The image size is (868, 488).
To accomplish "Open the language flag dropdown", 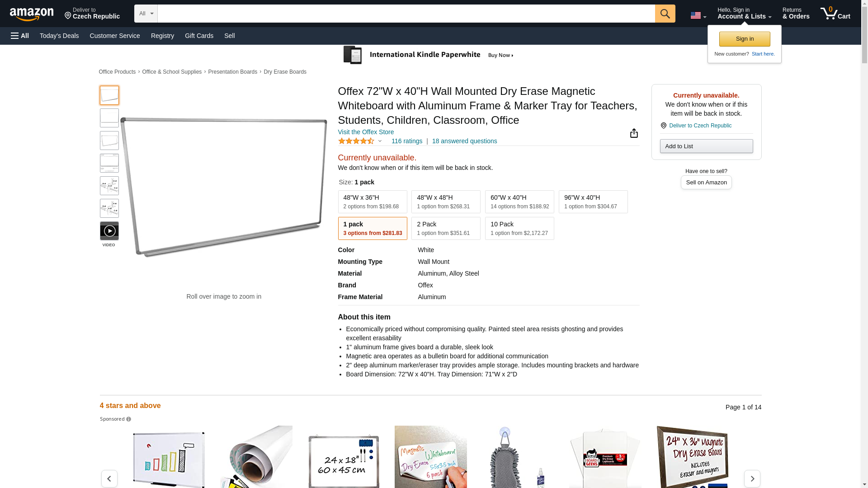I will point(698,16).
